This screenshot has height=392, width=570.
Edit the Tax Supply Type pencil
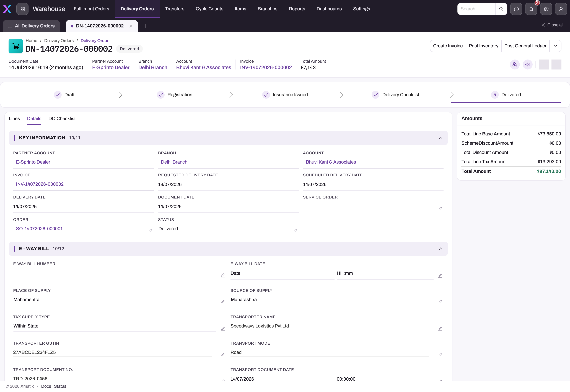coord(223,329)
